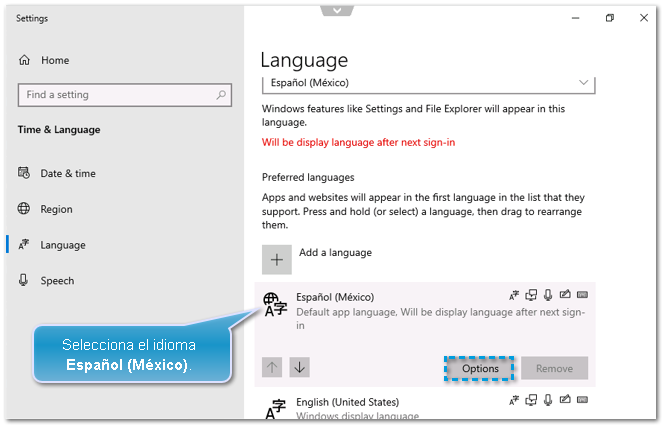
Task: Click keyboard icon on English row
Action: [582, 400]
